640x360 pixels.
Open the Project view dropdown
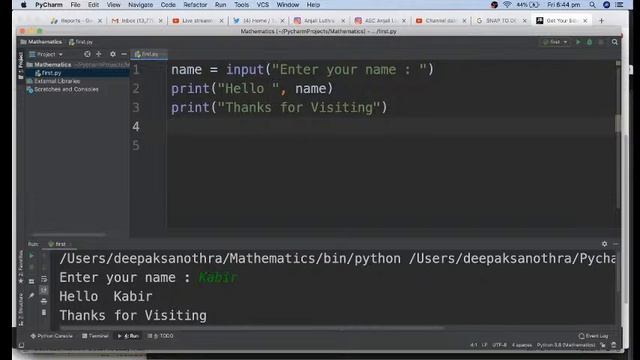tap(46, 54)
